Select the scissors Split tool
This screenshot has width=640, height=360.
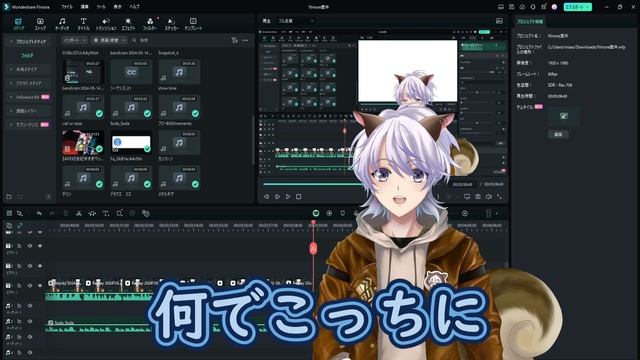[x=79, y=213]
